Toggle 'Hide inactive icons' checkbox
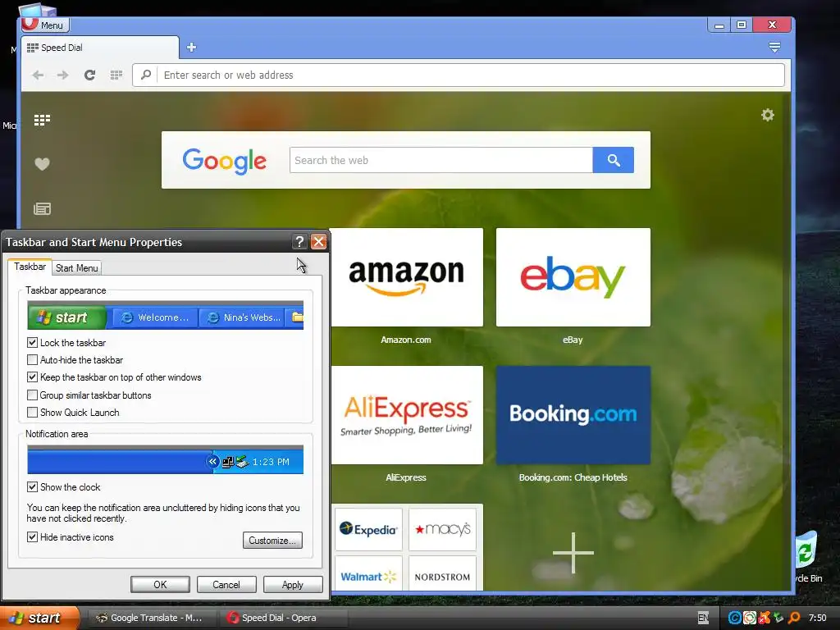 [x=32, y=537]
